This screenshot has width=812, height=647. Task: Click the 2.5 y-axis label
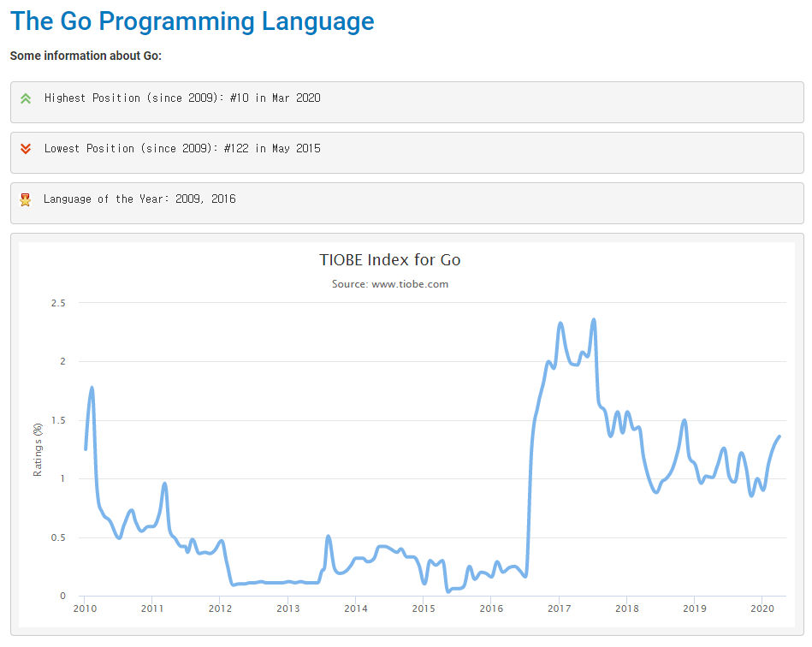pos(58,303)
